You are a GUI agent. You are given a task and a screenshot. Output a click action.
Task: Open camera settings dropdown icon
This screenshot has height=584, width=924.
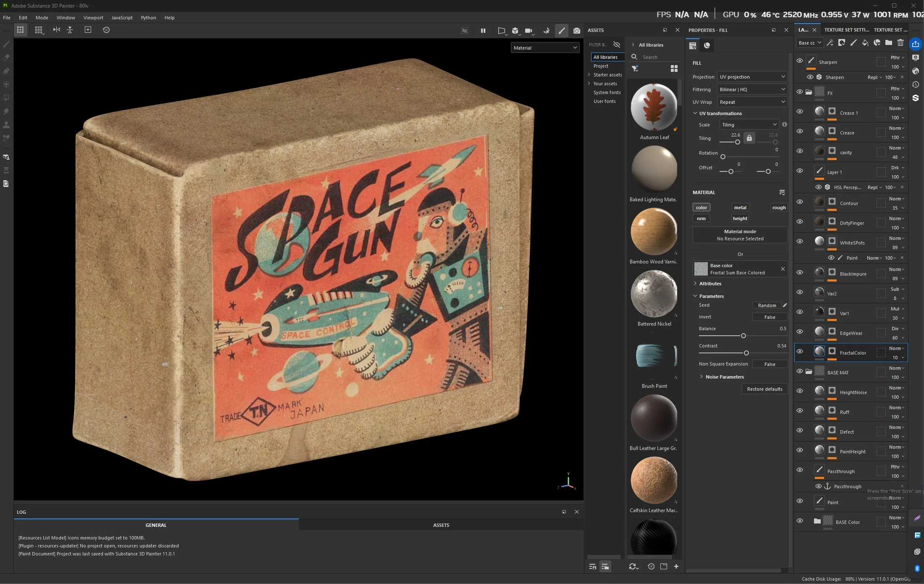(529, 31)
